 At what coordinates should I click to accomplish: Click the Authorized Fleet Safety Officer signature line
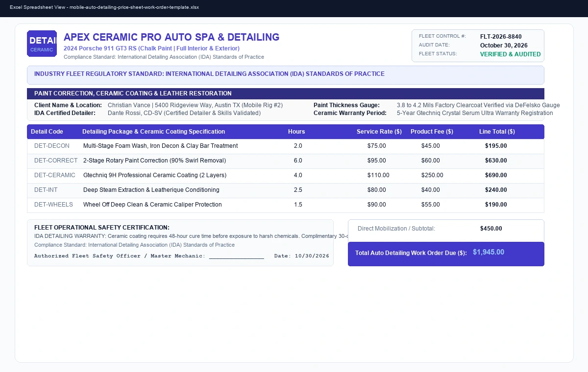pyautogui.click(x=149, y=256)
